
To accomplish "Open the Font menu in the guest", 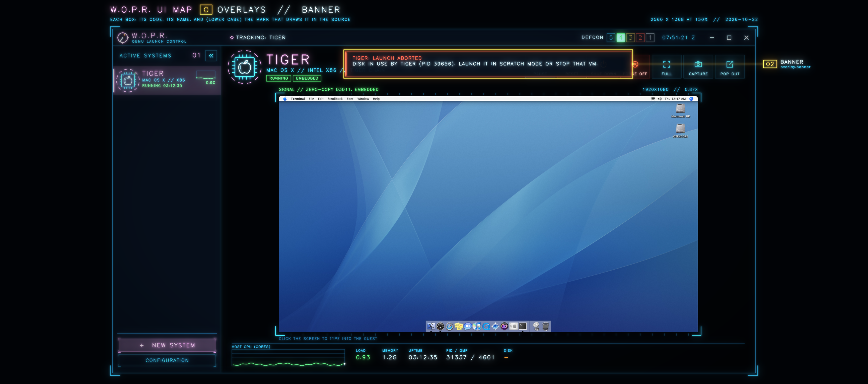I will tap(350, 99).
